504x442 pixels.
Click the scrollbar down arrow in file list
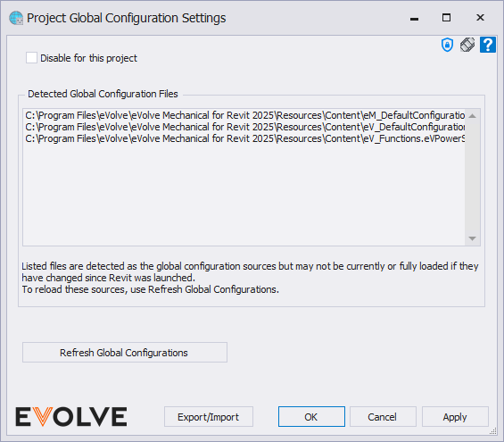point(472,238)
